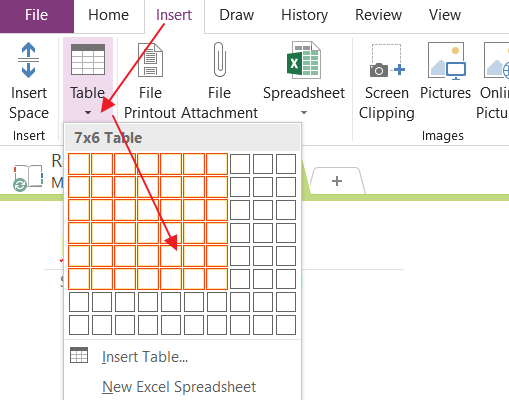Screen dimensions: 509x400
Task: Open the Review tab
Action: tap(378, 15)
